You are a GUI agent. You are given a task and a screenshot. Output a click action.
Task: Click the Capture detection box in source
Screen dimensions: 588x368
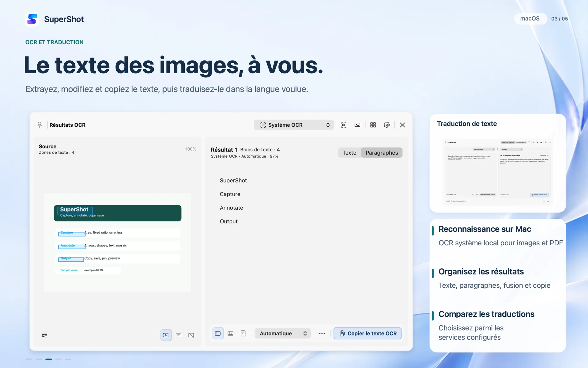tap(72, 234)
